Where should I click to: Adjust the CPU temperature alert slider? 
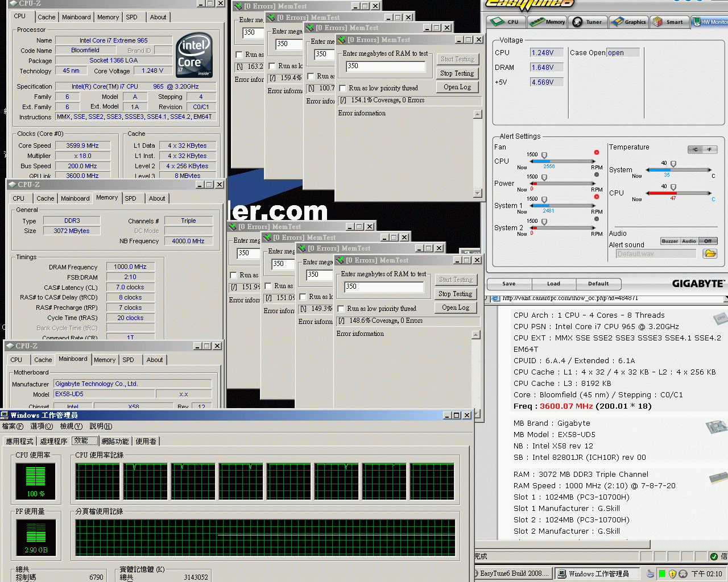coord(674,186)
